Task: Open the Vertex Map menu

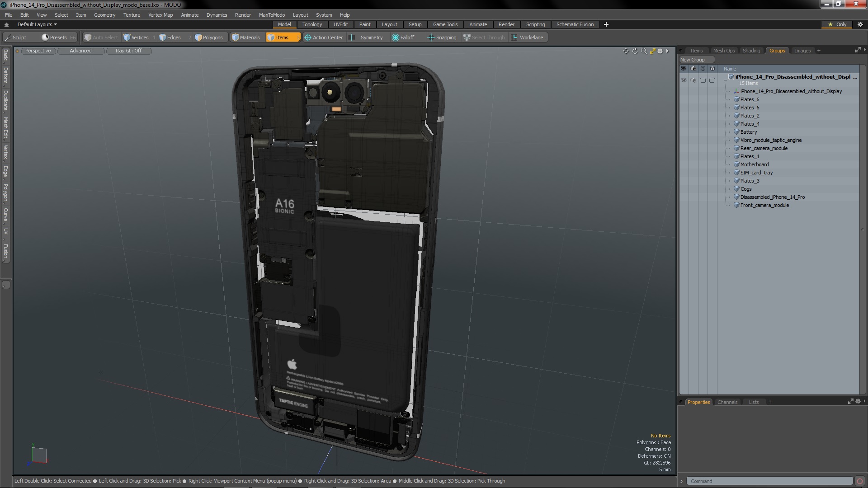Action: point(160,15)
